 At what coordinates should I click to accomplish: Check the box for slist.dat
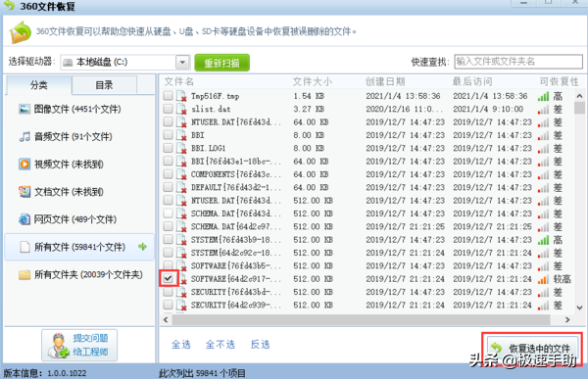168,109
